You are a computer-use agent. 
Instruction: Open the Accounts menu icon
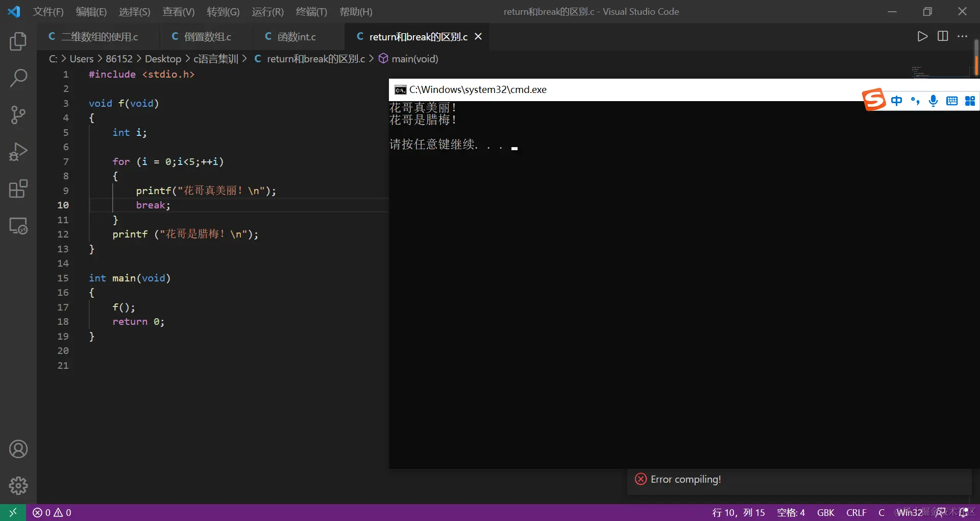(x=18, y=449)
